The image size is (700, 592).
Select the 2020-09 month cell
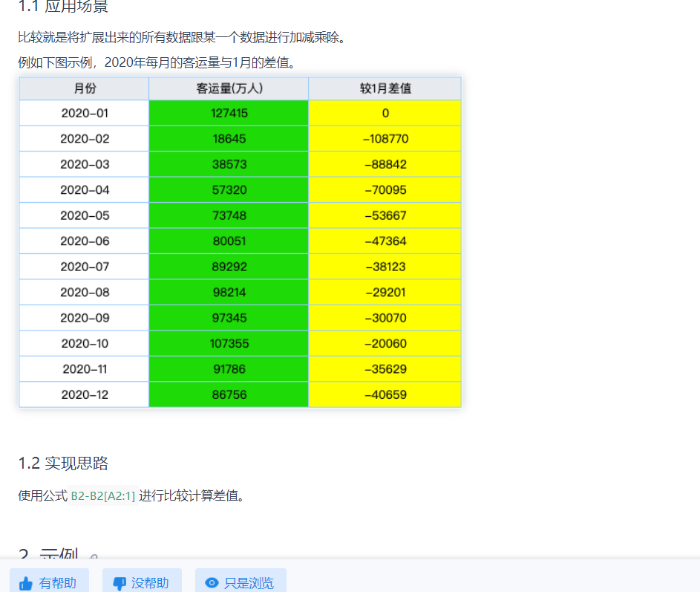[x=85, y=318]
